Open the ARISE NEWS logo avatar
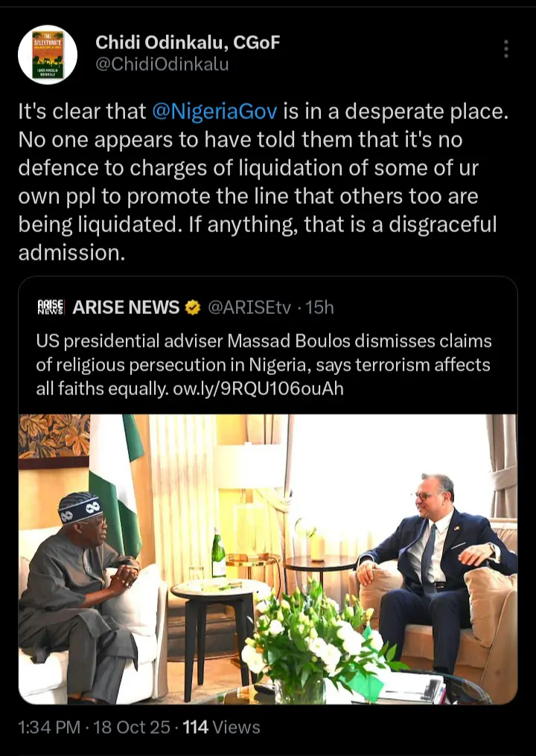Viewport: 536px width, 756px height. pos(51,307)
